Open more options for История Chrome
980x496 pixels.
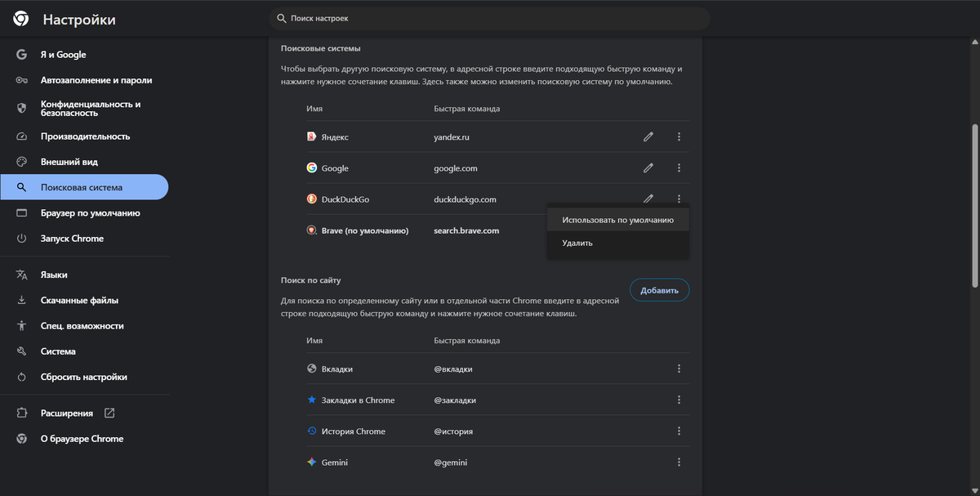coord(679,431)
